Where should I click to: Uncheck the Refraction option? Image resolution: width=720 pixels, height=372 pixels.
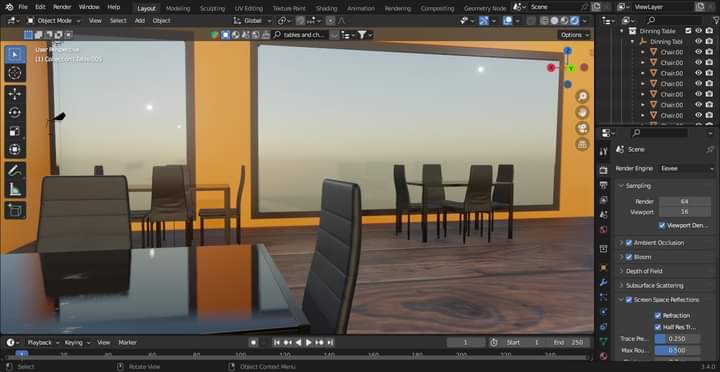[x=658, y=316]
